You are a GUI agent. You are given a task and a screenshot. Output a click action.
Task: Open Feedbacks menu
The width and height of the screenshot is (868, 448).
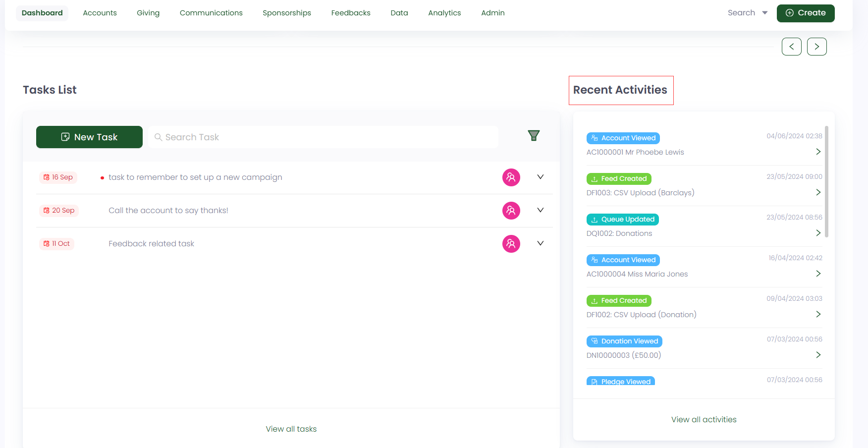[x=351, y=13]
